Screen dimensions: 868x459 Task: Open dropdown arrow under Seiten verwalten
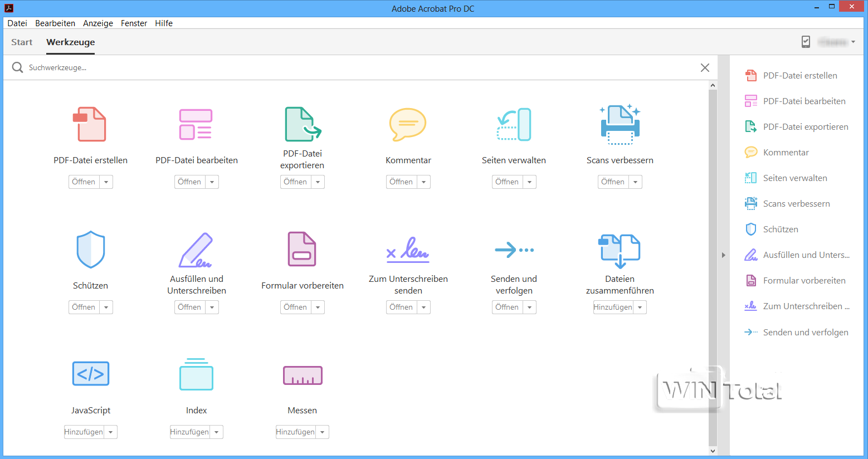pos(529,182)
